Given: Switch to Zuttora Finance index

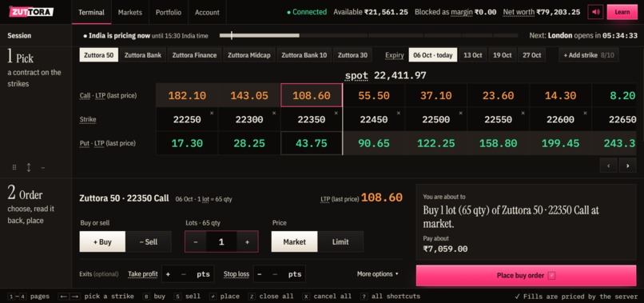Looking at the screenshot, I should pos(194,55).
